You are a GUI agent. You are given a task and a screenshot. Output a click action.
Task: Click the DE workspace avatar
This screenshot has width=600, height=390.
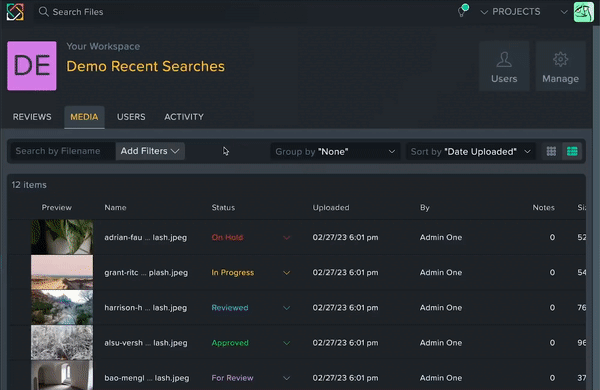pos(32,66)
